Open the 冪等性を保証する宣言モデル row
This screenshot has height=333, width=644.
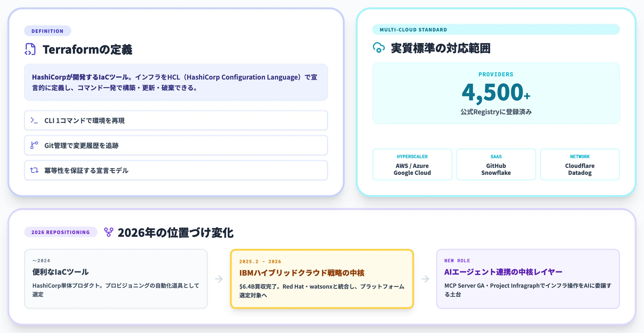[x=176, y=170]
